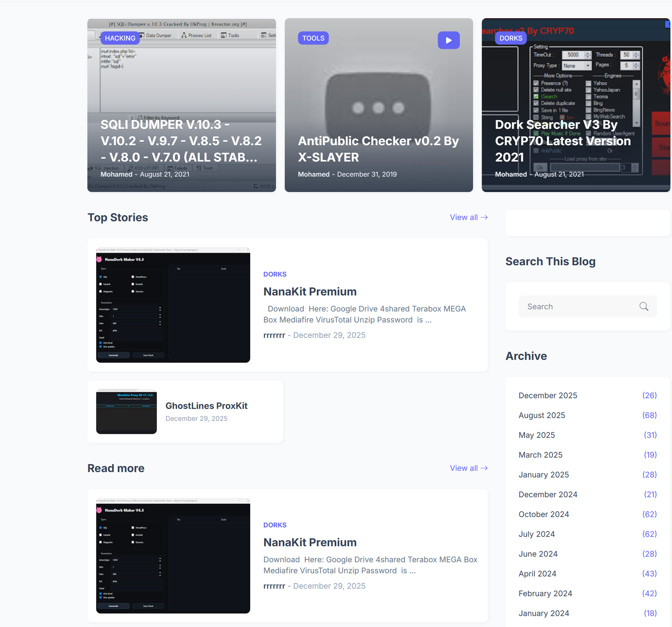This screenshot has width=672, height=627.
Task: Open the DORKS badge on Dork Searcher card
Action: (x=511, y=38)
